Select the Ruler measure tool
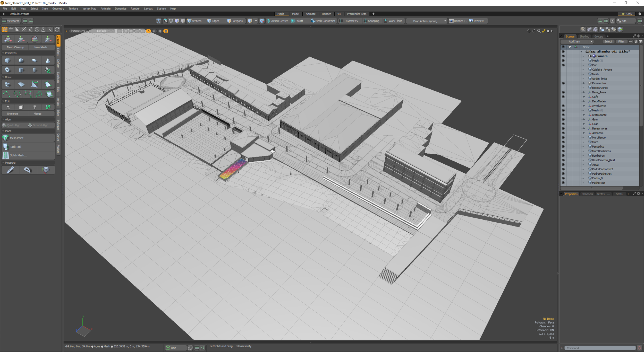 point(10,170)
